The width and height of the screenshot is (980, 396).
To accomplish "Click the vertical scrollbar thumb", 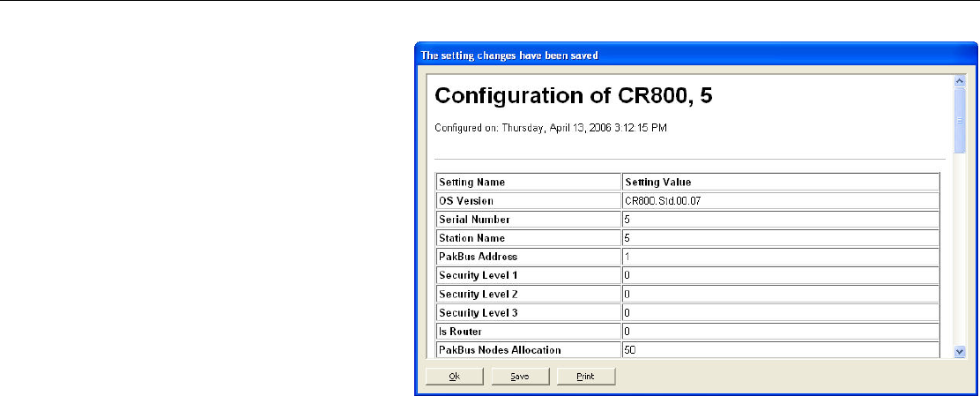I will (961, 120).
